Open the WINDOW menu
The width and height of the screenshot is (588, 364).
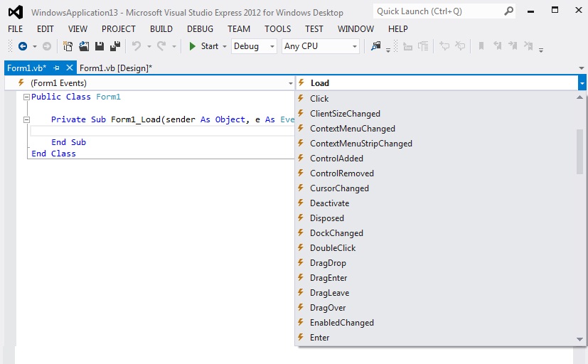[x=356, y=29]
